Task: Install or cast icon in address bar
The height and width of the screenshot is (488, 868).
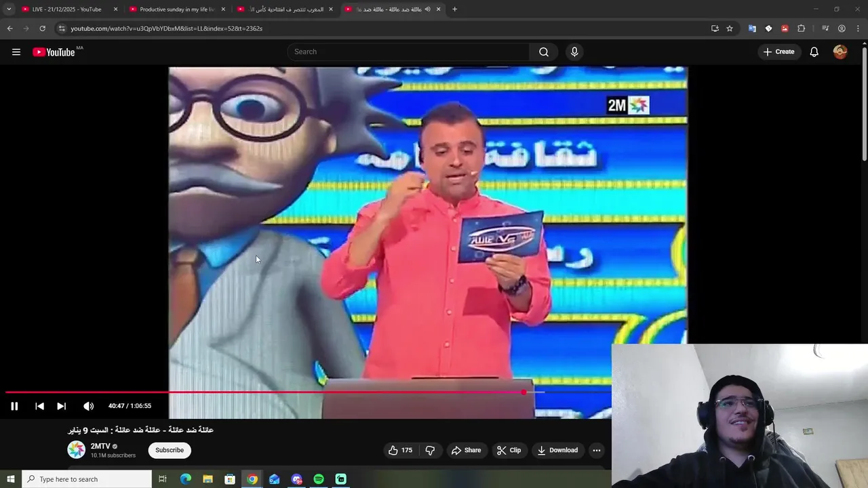Action: coord(715,28)
